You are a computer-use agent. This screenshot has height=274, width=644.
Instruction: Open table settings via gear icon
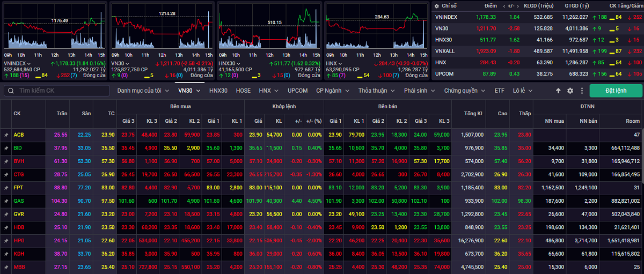[570, 91]
